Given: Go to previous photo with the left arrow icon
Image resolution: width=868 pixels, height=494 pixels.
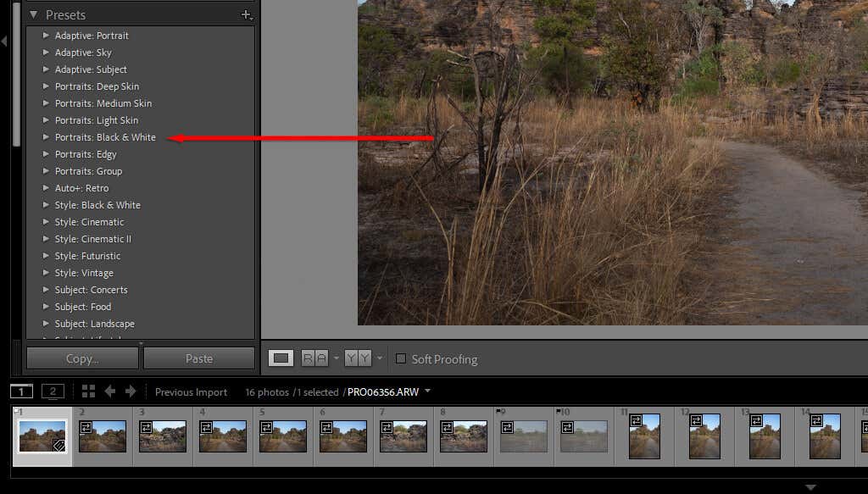Looking at the screenshot, I should pyautogui.click(x=108, y=391).
